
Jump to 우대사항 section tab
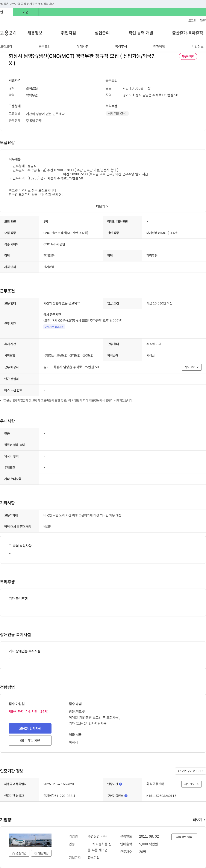point(83,46)
